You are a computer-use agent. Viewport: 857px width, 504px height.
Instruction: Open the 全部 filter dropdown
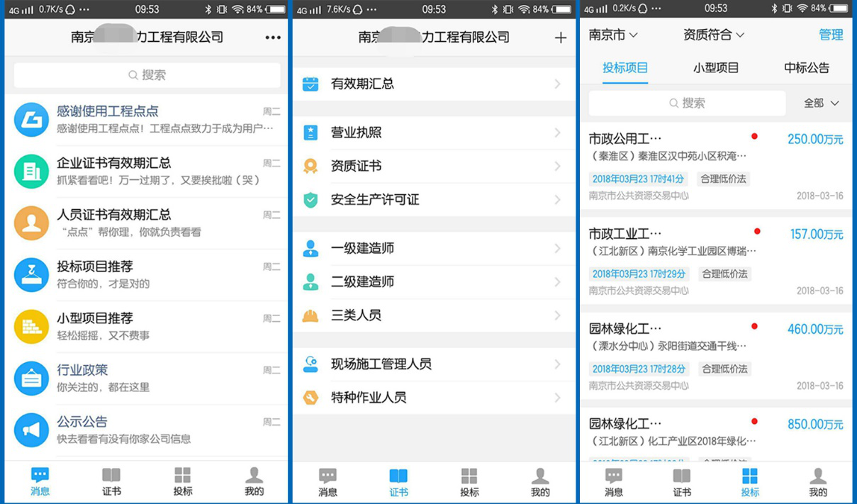coord(819,103)
